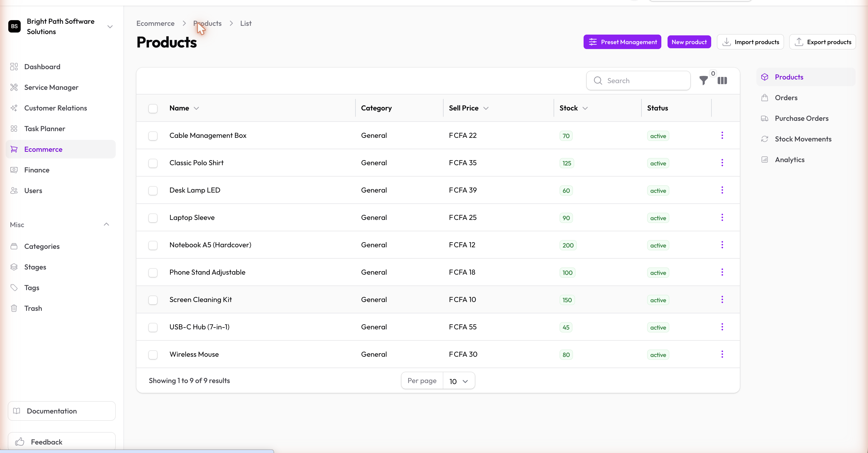Toggle columns with the column-layout icon
The width and height of the screenshot is (868, 453).
[x=722, y=81]
